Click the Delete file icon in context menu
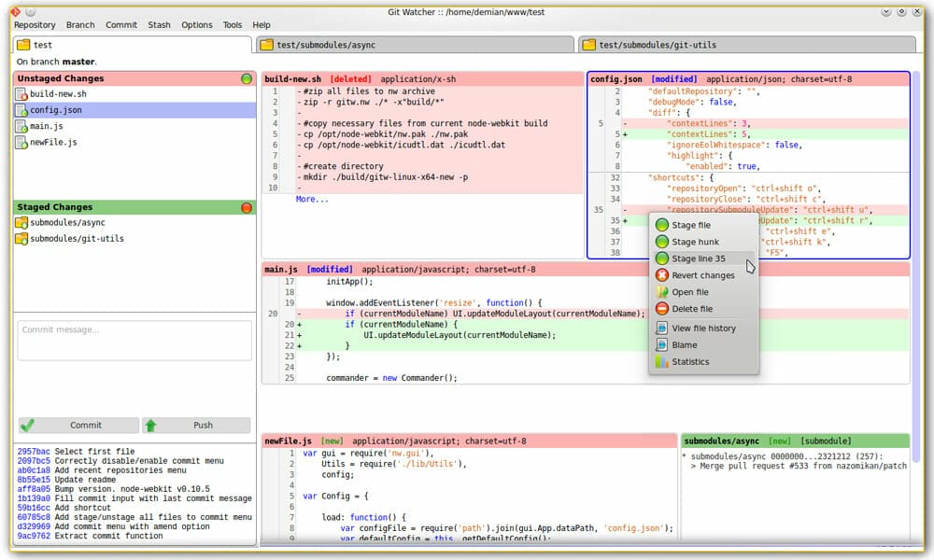 (x=661, y=308)
